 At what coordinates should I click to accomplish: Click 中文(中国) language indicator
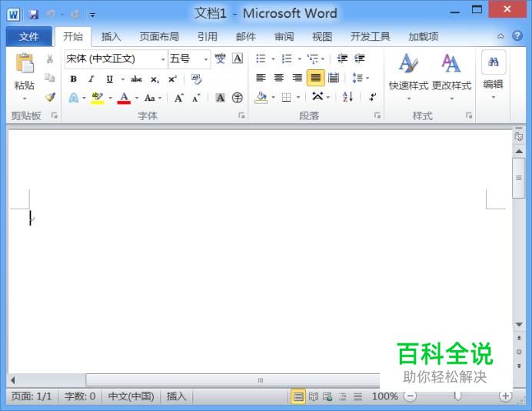coord(131,396)
